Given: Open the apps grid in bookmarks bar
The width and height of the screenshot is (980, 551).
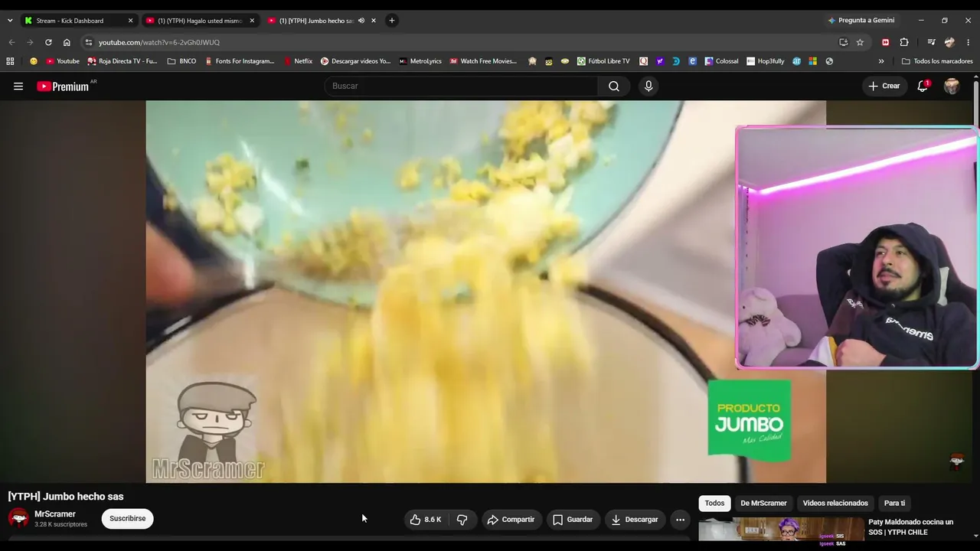Looking at the screenshot, I should [x=10, y=61].
